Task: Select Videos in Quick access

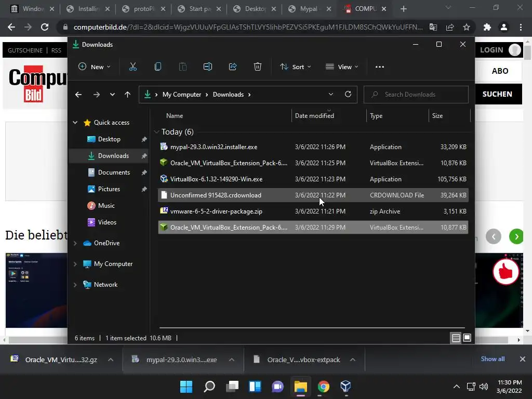Action: 109,222
